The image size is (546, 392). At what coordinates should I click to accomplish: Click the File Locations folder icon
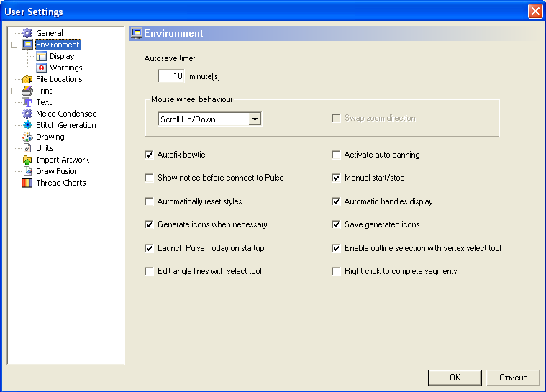coord(27,79)
